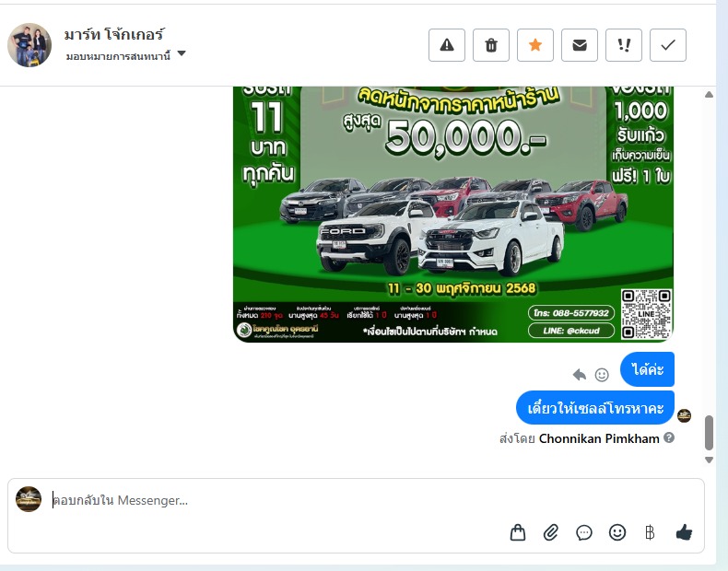Open the green car promotion image
Screen dimensions: 728x571
[453, 214]
